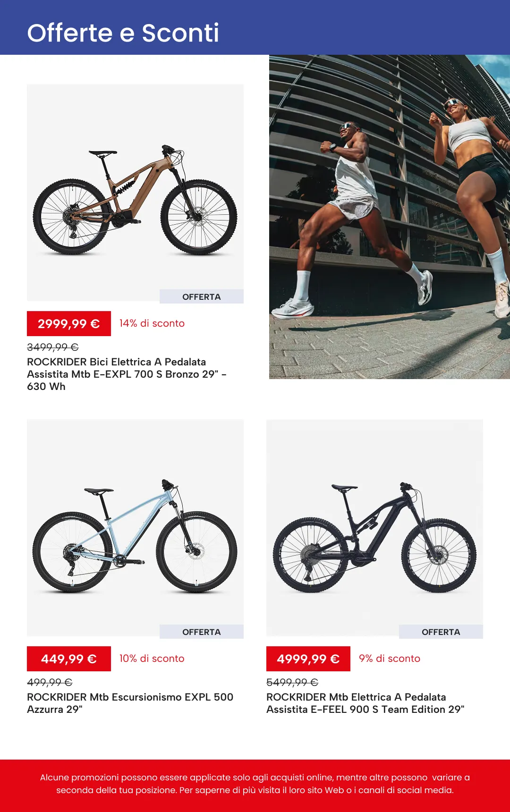Click the 4999,99 € price tag
Viewport: 510px width, 812px height.
tap(308, 659)
